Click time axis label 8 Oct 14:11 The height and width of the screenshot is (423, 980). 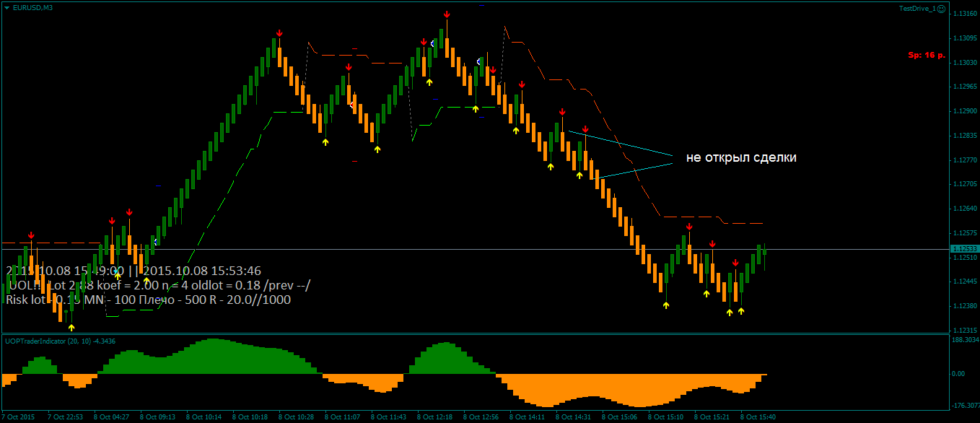pyautogui.click(x=527, y=417)
